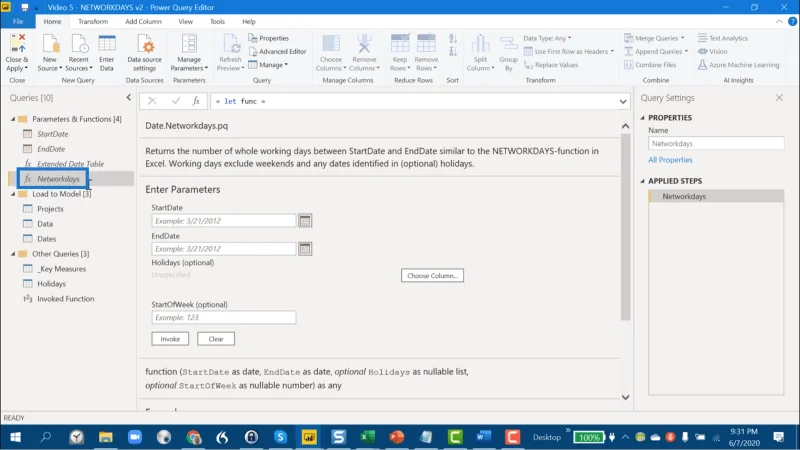The height and width of the screenshot is (450, 800).
Task: Open EndDate calendar picker
Action: 305,249
